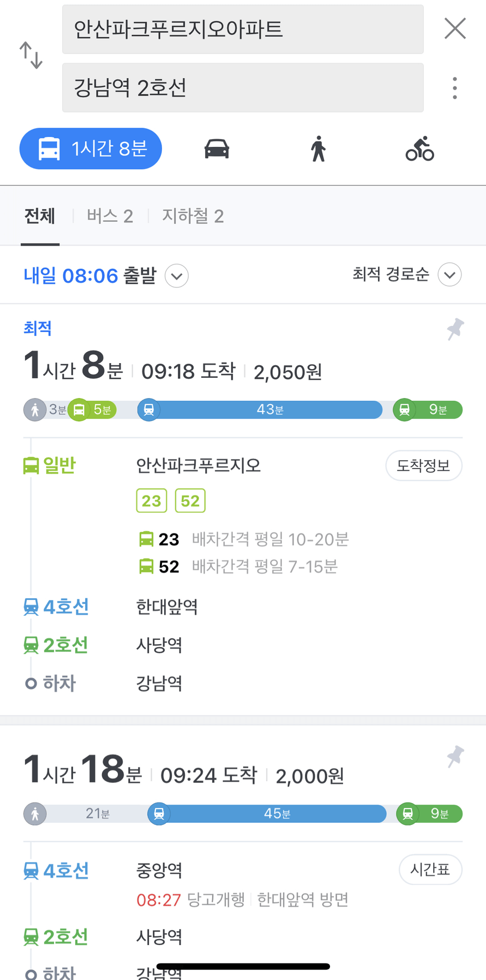Viewport: 486px width, 980px height.
Task: Select bus 23 number badge
Action: [x=151, y=501]
